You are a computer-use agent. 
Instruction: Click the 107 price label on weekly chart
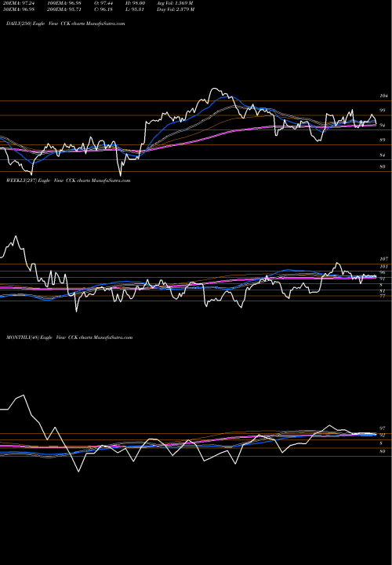pyautogui.click(x=383, y=259)
